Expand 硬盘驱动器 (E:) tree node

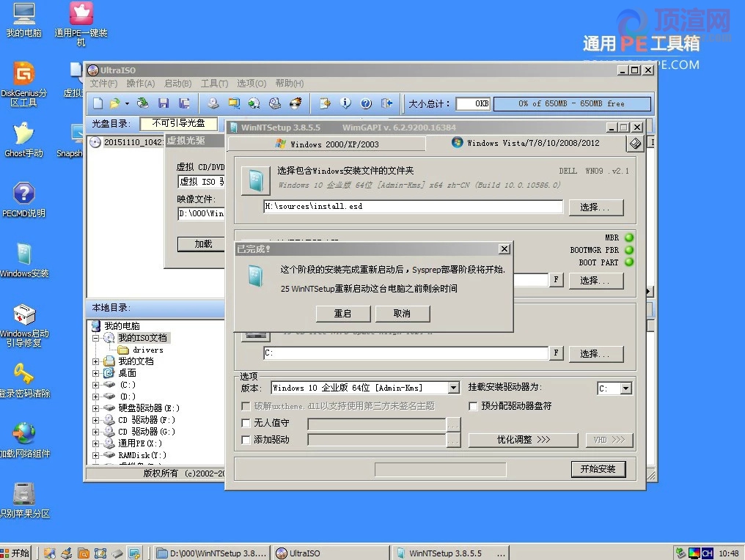(x=95, y=408)
